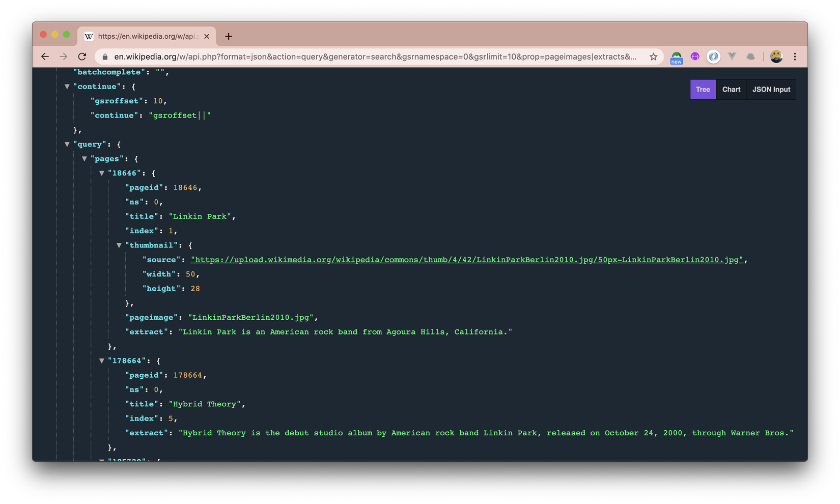
Task: Click the "gsroffset||" continue value
Action: click(x=180, y=116)
